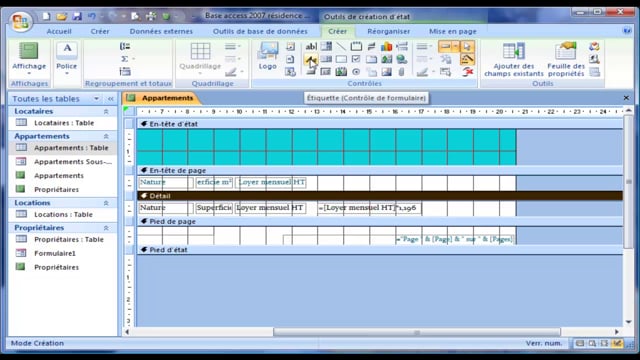Viewport: 640px width, 360px height.
Task: Select the Toggle Button control
Action: (371, 47)
